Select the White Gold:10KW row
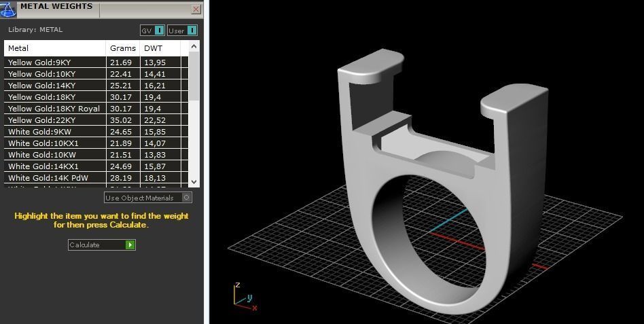This screenshot has height=324, width=644. (96, 154)
